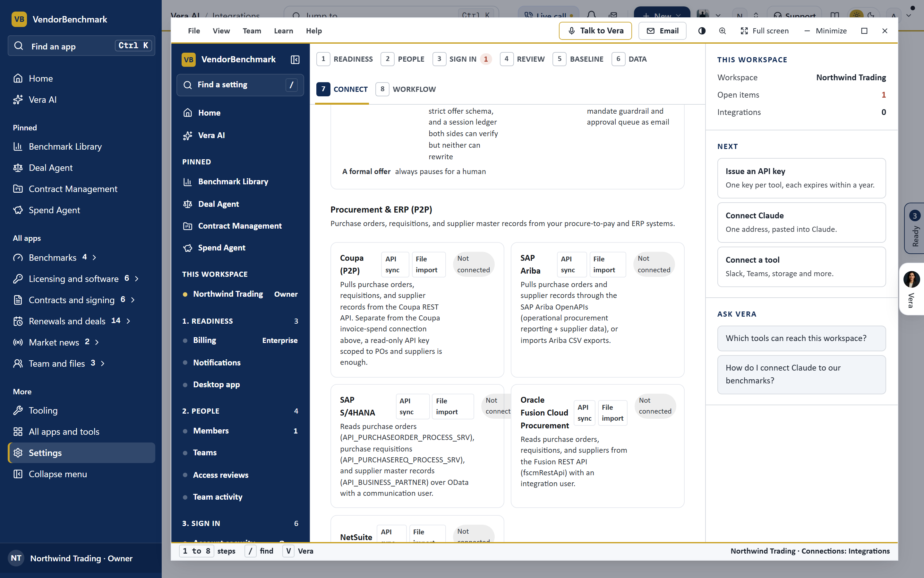Open Contract Management in outer sidebar
Viewport: 924px width, 578px height.
pos(73,189)
